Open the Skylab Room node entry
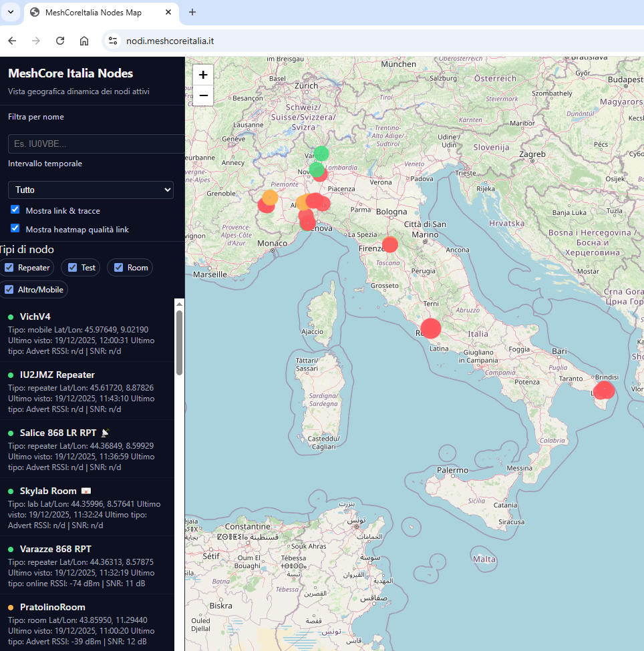 point(48,491)
